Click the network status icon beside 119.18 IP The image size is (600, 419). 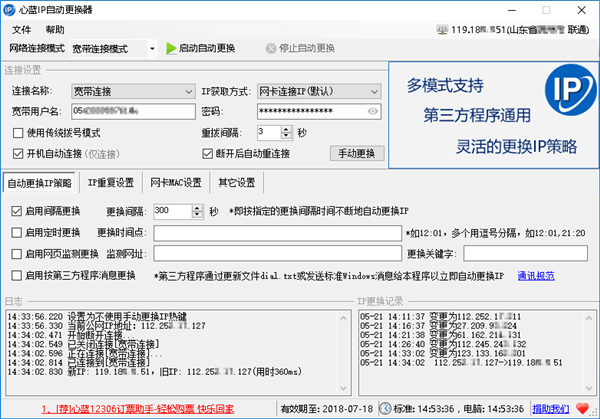pos(442,29)
